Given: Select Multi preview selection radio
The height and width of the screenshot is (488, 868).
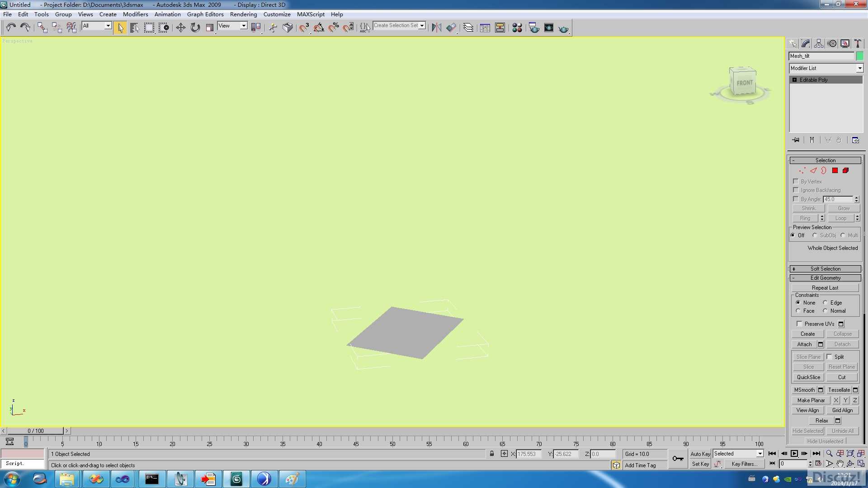Looking at the screenshot, I should (x=843, y=235).
